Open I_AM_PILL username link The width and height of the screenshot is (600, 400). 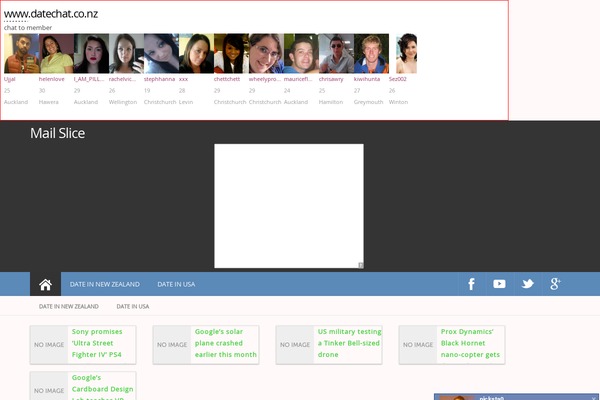(89, 79)
